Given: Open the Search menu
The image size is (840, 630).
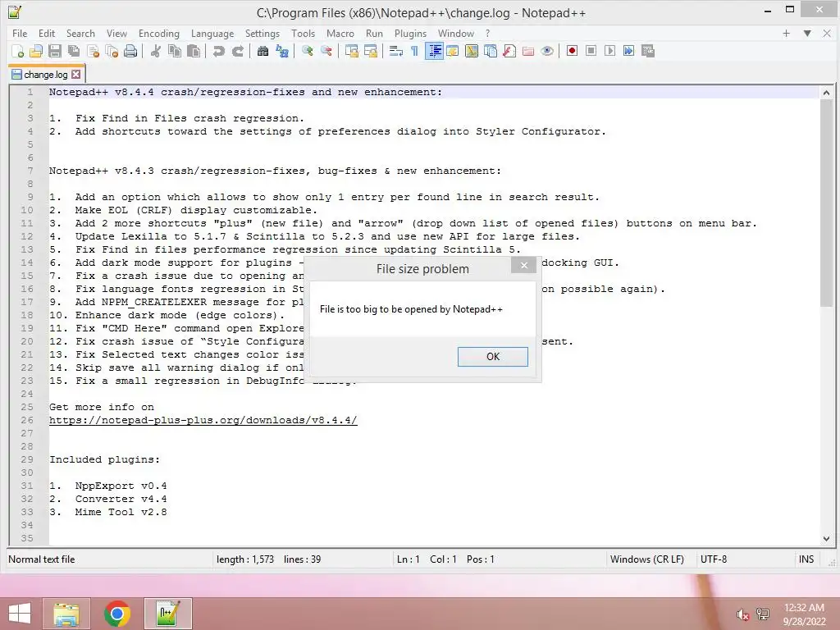Looking at the screenshot, I should (80, 33).
